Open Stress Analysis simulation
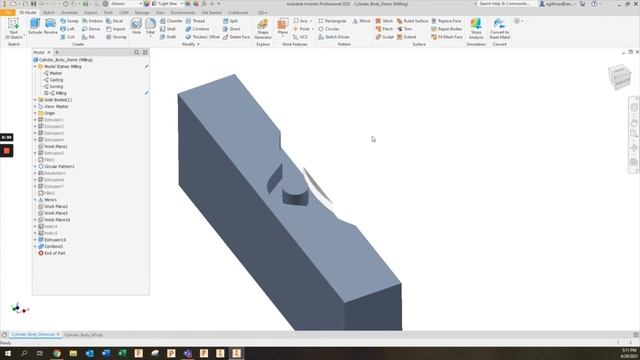 [x=476, y=28]
